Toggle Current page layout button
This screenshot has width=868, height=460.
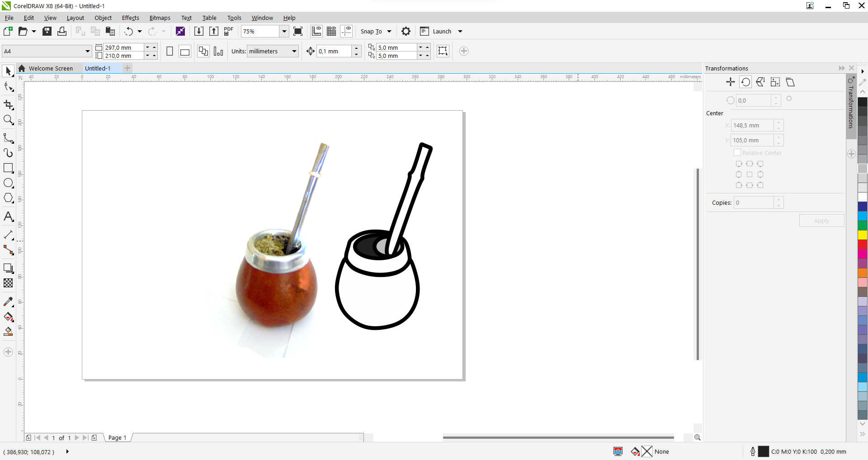pyautogui.click(x=218, y=51)
